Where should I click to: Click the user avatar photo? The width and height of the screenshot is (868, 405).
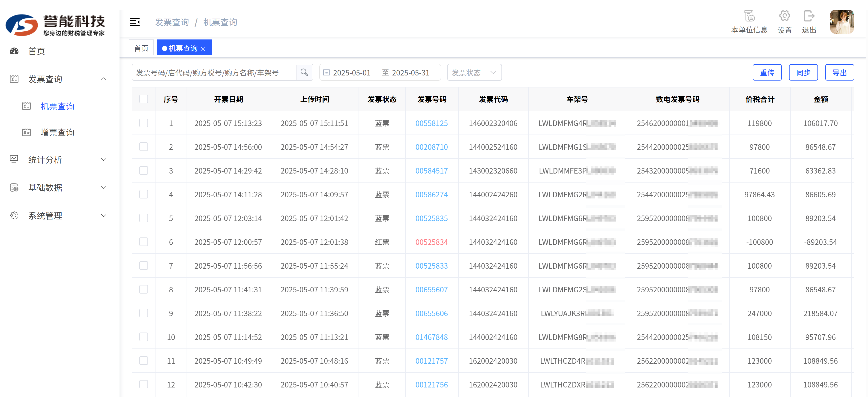842,22
